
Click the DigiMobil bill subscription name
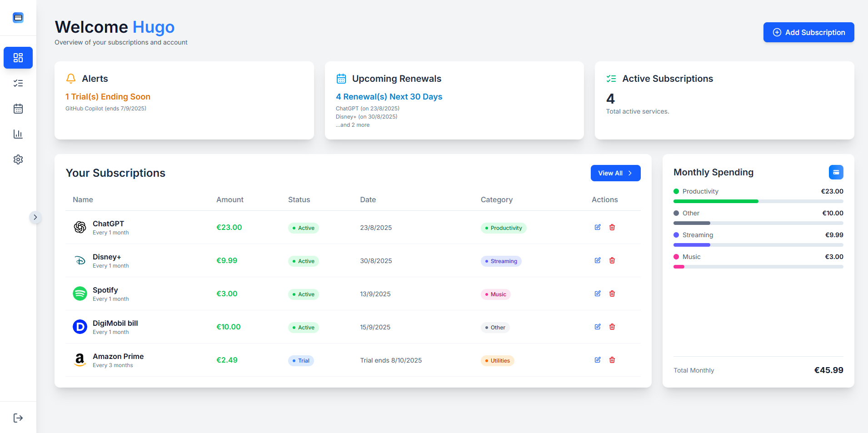pos(115,323)
